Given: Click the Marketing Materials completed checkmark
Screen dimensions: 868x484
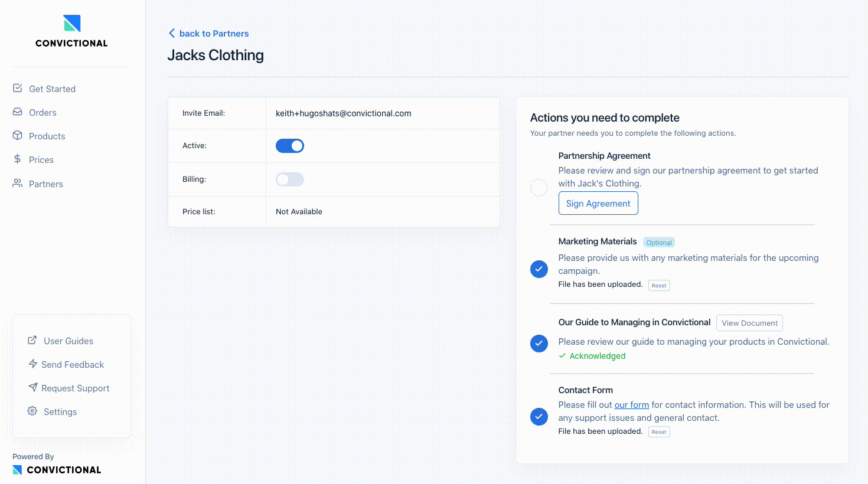Looking at the screenshot, I should click(x=539, y=269).
